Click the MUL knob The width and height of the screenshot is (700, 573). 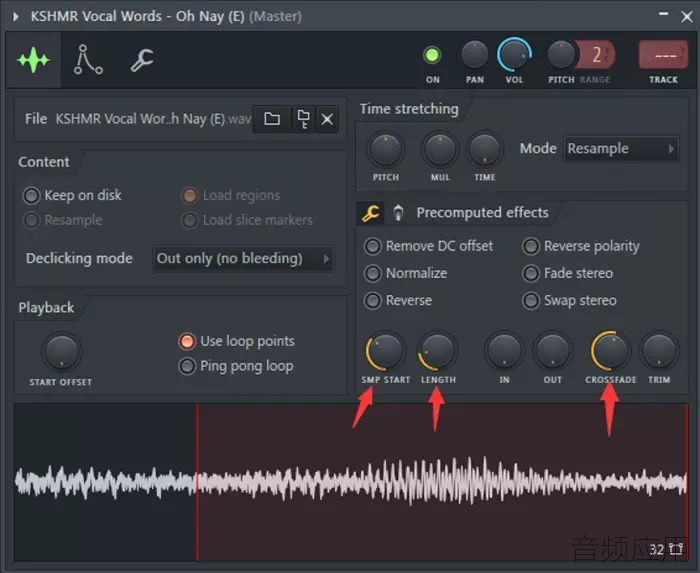coord(440,149)
